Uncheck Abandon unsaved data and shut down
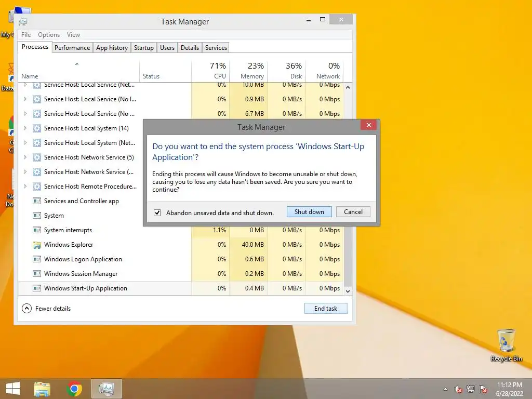This screenshot has width=532, height=399. click(157, 212)
